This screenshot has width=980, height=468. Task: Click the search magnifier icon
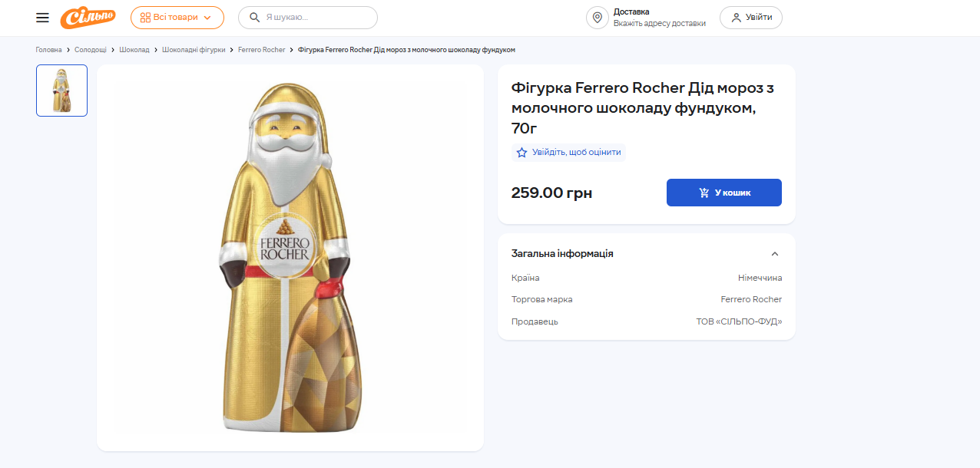(254, 18)
